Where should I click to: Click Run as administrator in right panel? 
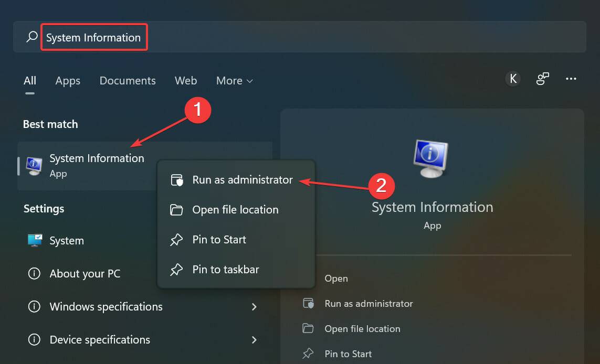(x=367, y=303)
